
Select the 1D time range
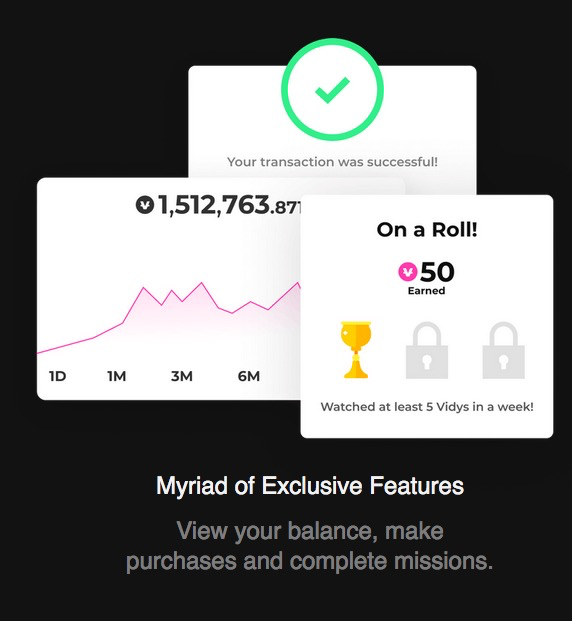[57, 376]
